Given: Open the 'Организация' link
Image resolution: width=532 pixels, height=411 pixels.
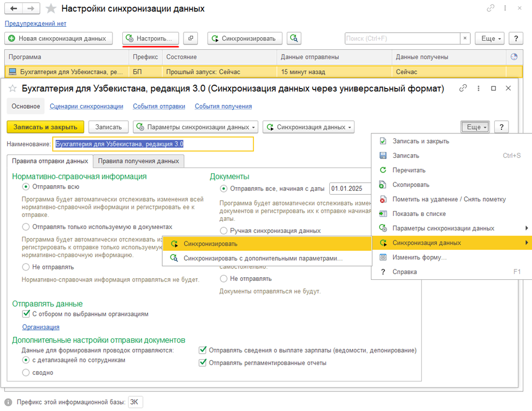Looking at the screenshot, I should click(x=40, y=327).
